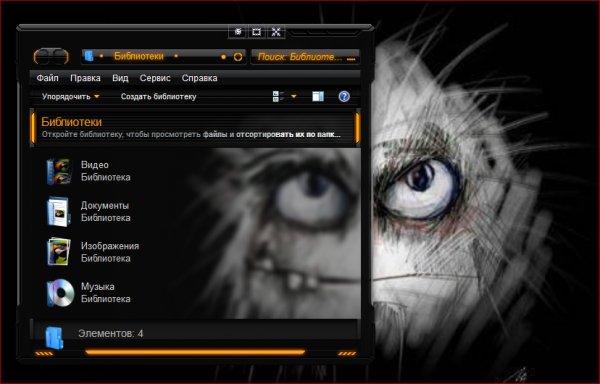Open the Видео library icon
This screenshot has width=600, height=384.
click(59, 171)
